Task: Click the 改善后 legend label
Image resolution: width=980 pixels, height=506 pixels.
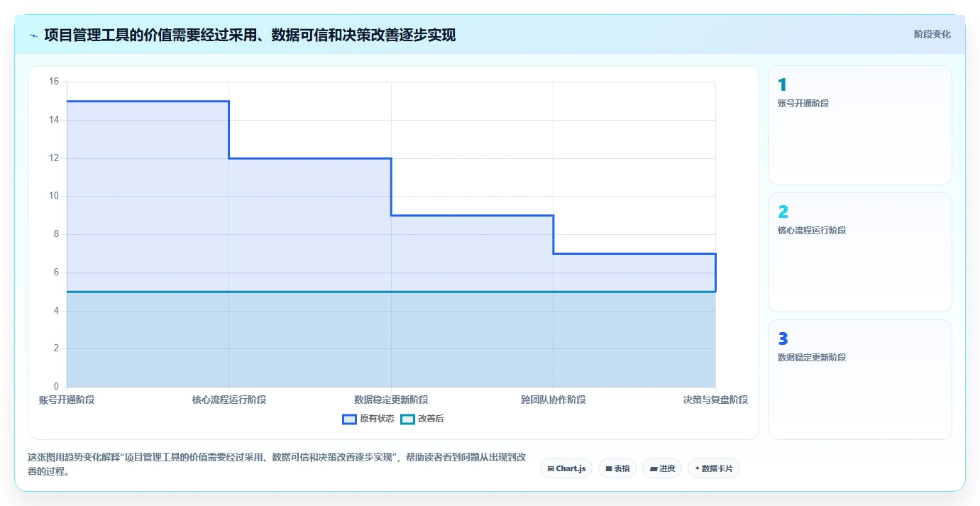Action: pyautogui.click(x=431, y=419)
